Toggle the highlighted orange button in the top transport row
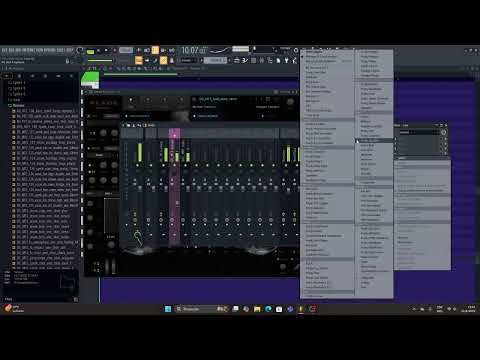This screenshot has width=480, height=360. pos(155,50)
